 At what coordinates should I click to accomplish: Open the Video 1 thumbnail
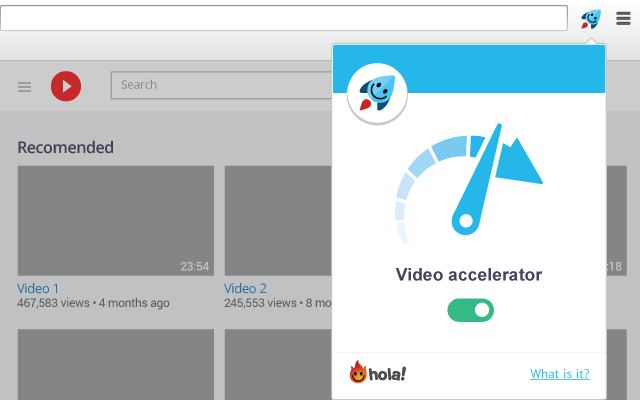coord(116,220)
